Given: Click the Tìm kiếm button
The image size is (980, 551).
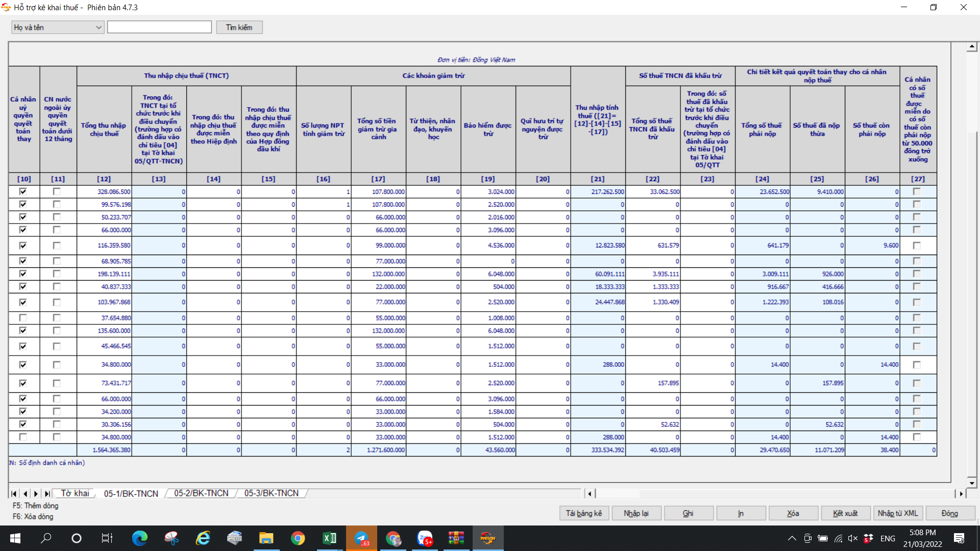Looking at the screenshot, I should click(239, 27).
